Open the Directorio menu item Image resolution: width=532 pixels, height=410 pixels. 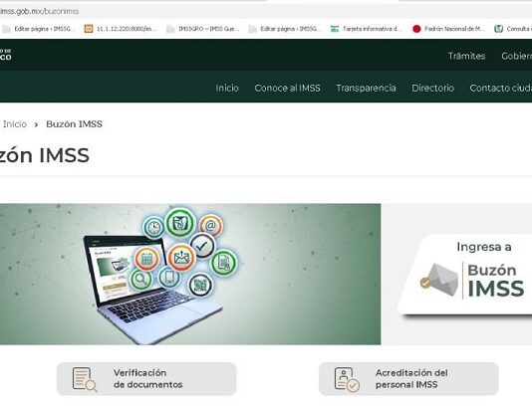point(433,89)
